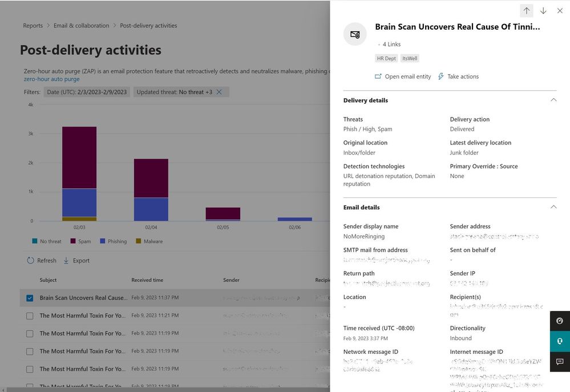Toggle No threat legend swatch

coord(35,241)
